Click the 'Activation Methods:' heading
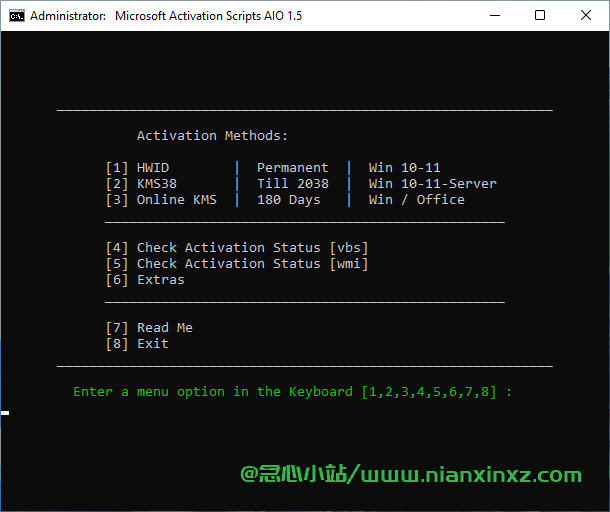610x512 pixels. (x=212, y=136)
